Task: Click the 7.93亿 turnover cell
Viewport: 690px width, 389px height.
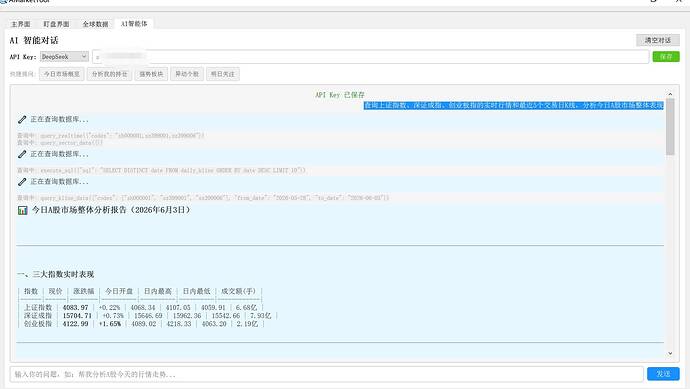Action: 261,316
